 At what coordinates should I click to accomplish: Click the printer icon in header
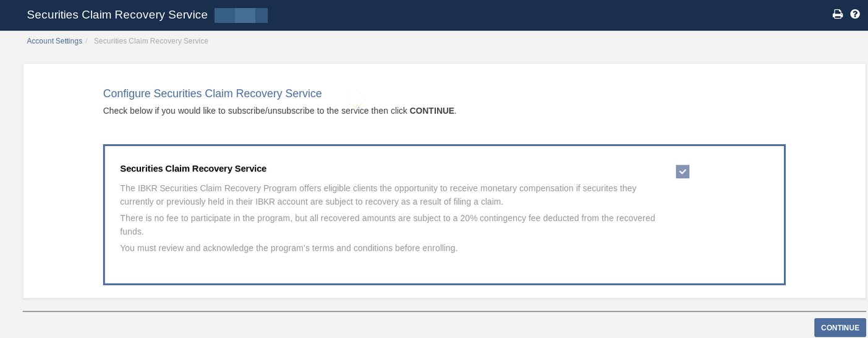click(x=838, y=14)
